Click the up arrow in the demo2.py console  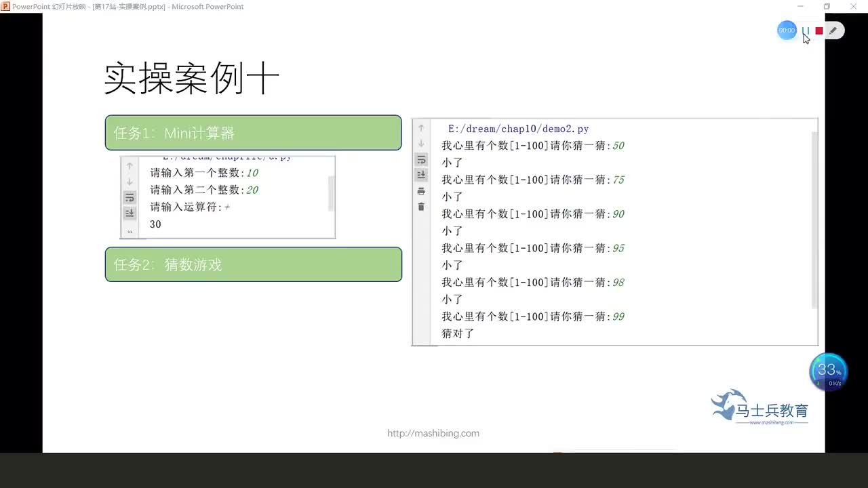coord(421,128)
